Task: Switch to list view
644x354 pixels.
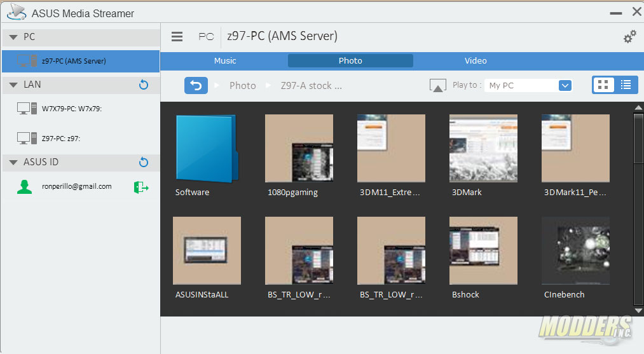Action: (x=626, y=85)
